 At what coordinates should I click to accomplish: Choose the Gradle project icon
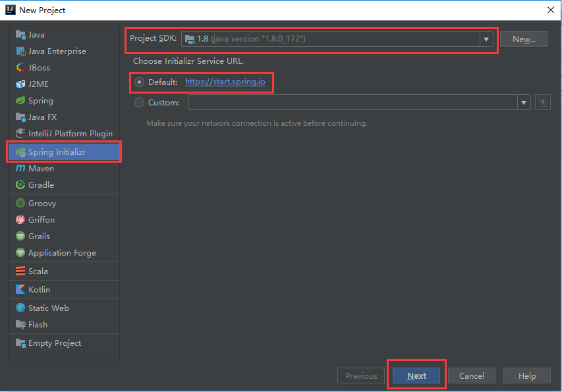pos(20,185)
